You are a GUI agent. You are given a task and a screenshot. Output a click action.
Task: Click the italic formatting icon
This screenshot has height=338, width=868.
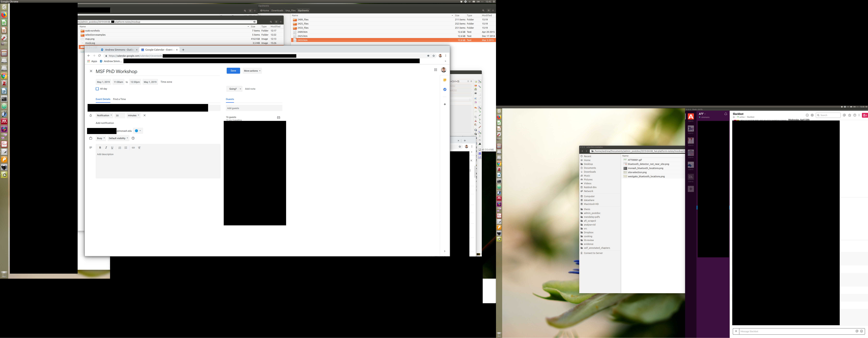[106, 148]
